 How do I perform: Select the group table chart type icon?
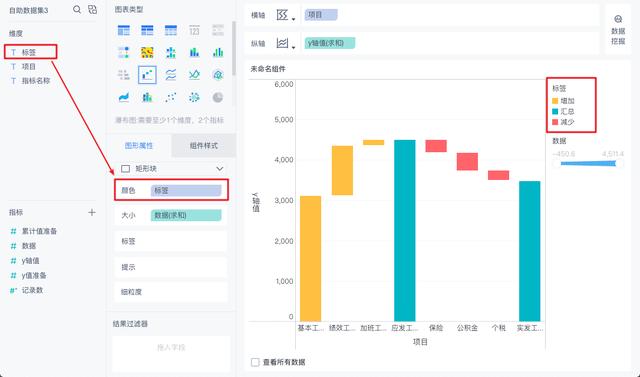pyautogui.click(x=124, y=30)
